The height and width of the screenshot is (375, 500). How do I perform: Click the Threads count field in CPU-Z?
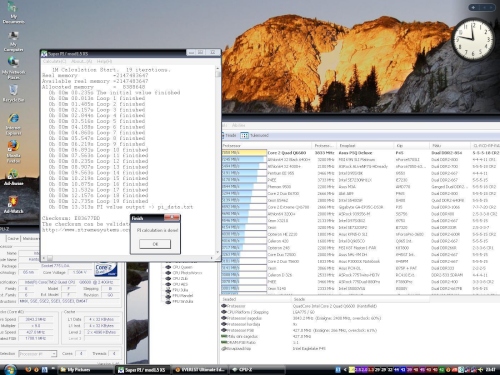(x=114, y=354)
